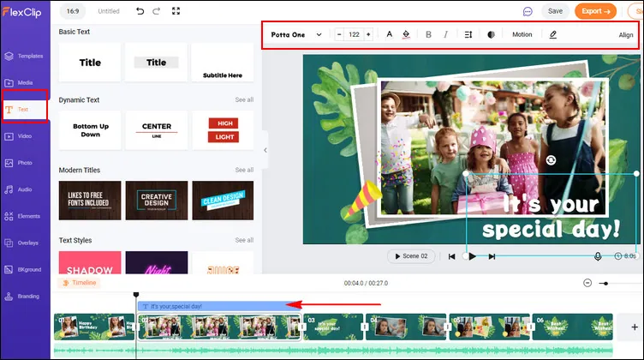
Task: Add the CLEAN DESIGN modern title
Action: (223, 201)
